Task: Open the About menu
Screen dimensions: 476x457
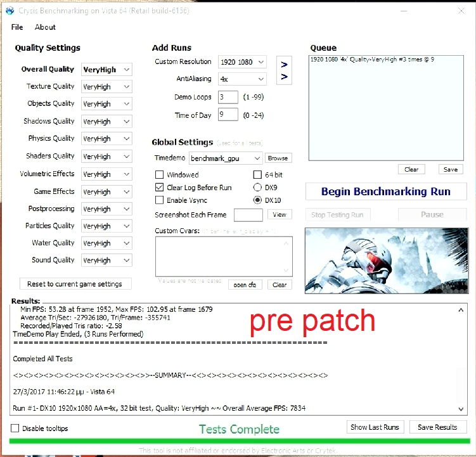Action: click(45, 27)
